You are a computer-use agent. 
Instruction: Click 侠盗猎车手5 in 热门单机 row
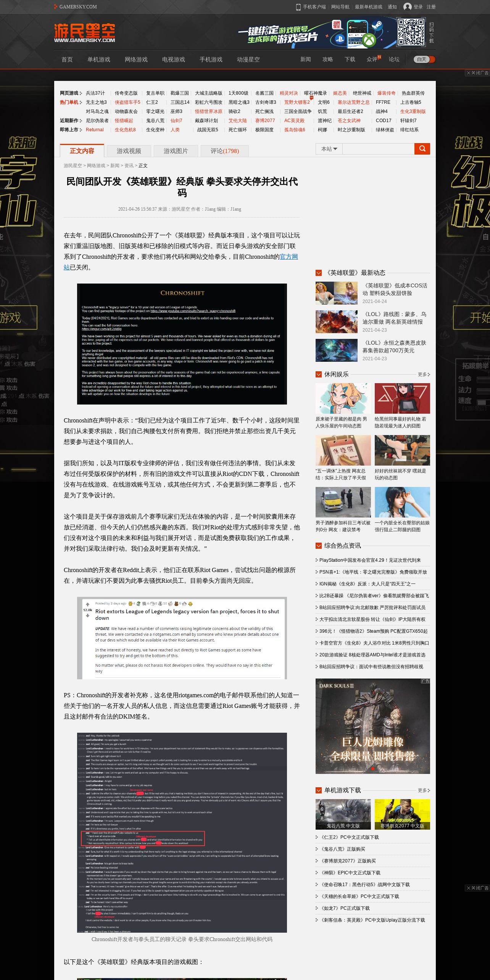click(127, 102)
